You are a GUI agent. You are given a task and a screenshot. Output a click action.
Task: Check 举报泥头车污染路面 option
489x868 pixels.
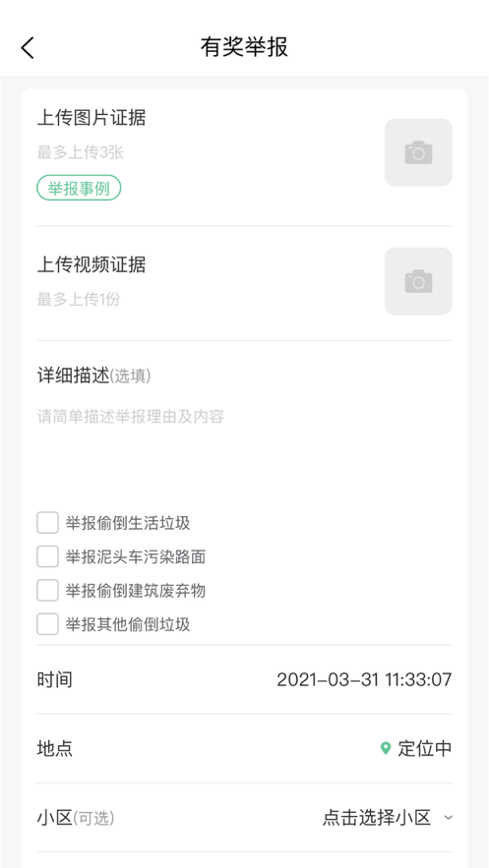point(47,556)
